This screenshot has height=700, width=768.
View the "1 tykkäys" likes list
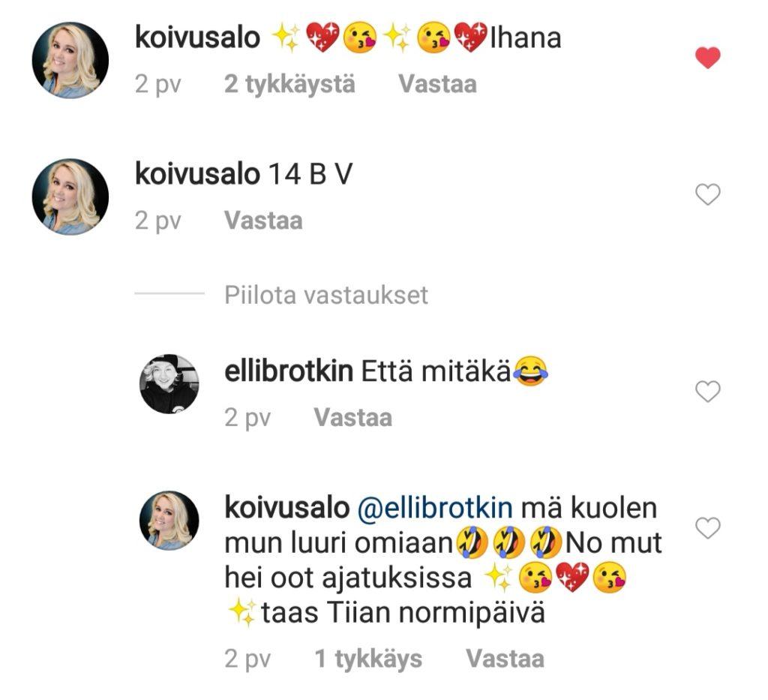[x=367, y=659]
